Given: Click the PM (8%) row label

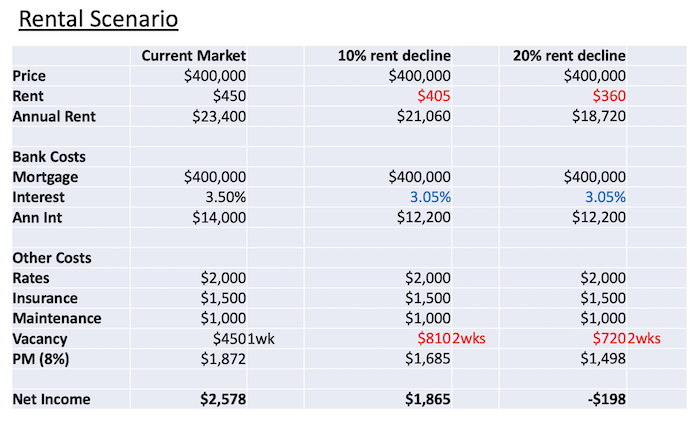Looking at the screenshot, I should [x=42, y=359].
